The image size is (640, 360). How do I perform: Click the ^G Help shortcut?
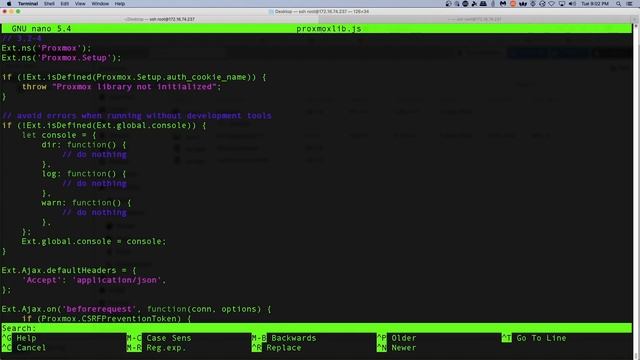[x=19, y=338]
